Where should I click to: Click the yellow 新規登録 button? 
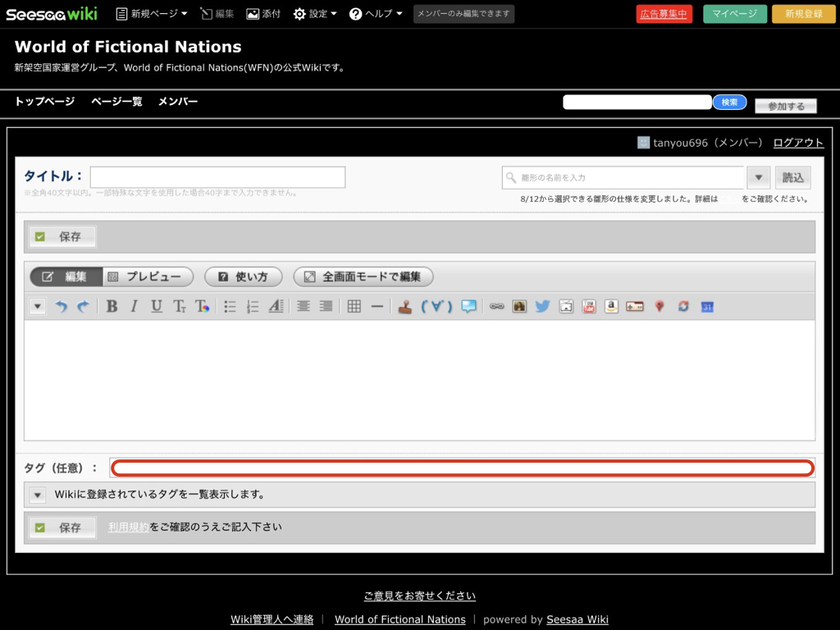[804, 14]
